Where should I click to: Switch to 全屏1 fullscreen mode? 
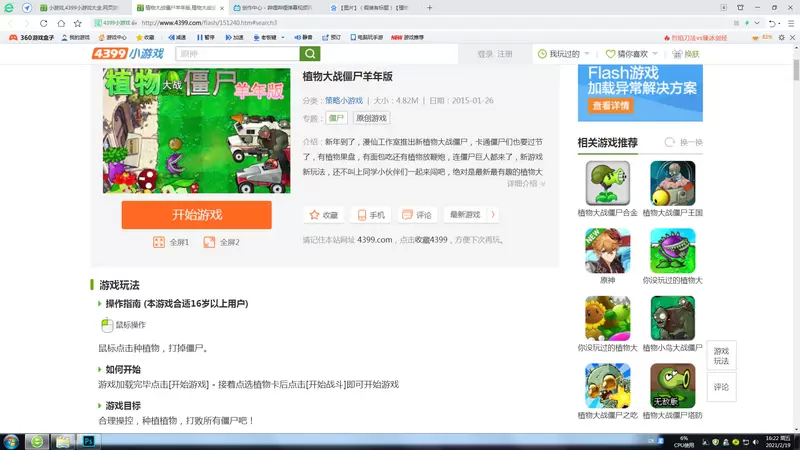pos(171,242)
